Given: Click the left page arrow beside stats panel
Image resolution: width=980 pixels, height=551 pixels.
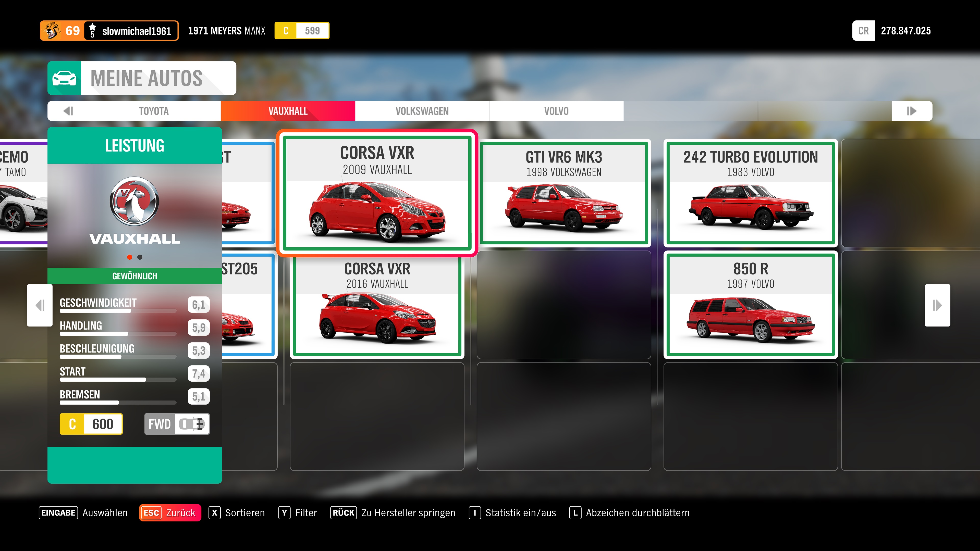Looking at the screenshot, I should click(40, 305).
